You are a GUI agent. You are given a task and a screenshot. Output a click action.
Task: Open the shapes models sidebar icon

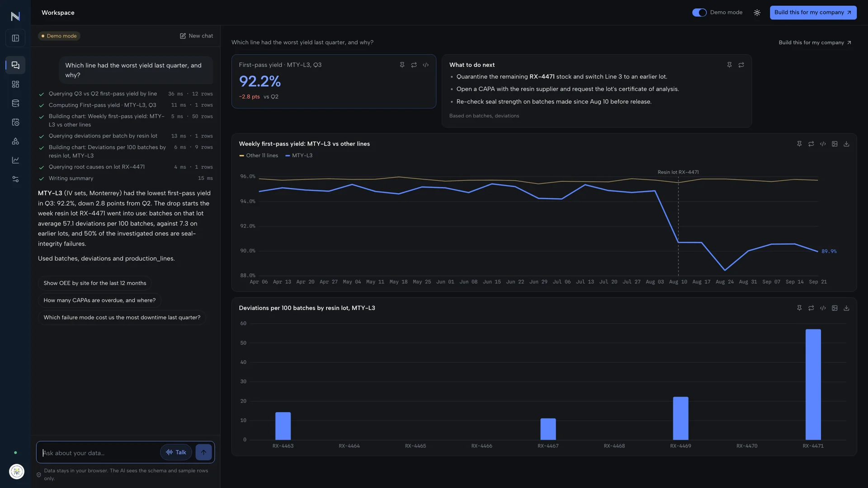[x=15, y=141]
